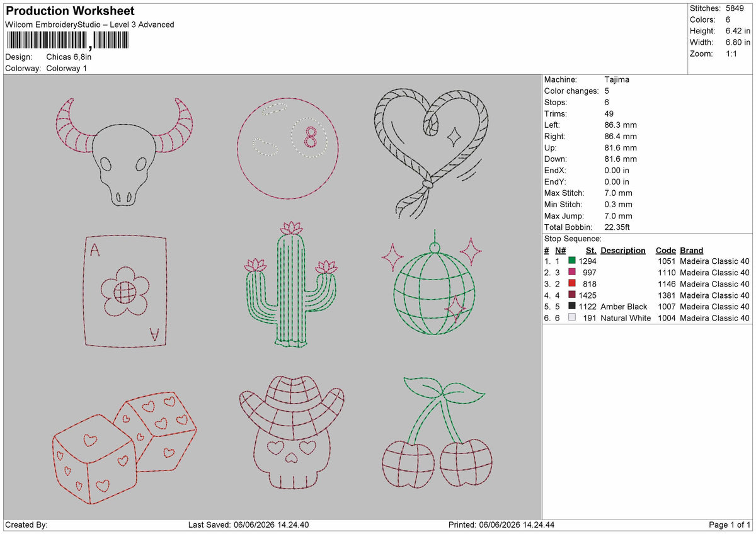Select the 'Natural White' description
Image resolution: width=756 pixels, height=534 pixels.
point(626,318)
